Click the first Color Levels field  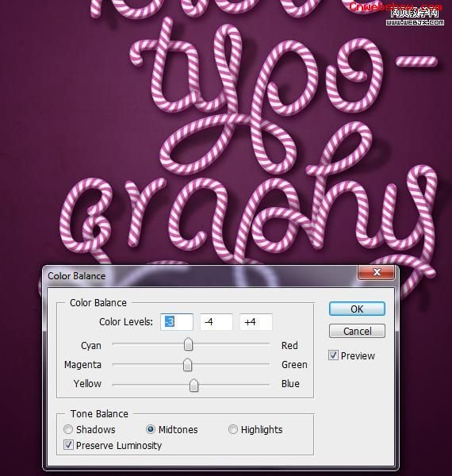177,322
